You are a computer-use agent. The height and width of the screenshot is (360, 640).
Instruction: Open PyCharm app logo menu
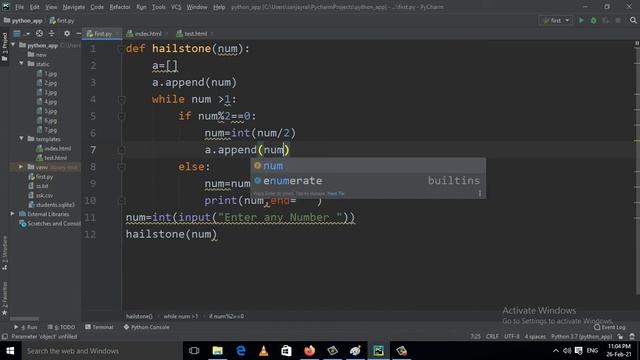point(6,7)
